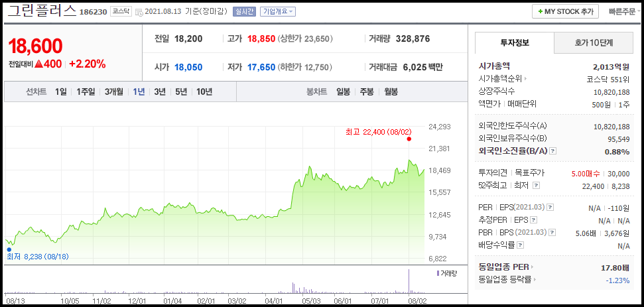This screenshot has height=307, width=644.
Task: Select the 1주일 line chart period
Action: [86, 92]
